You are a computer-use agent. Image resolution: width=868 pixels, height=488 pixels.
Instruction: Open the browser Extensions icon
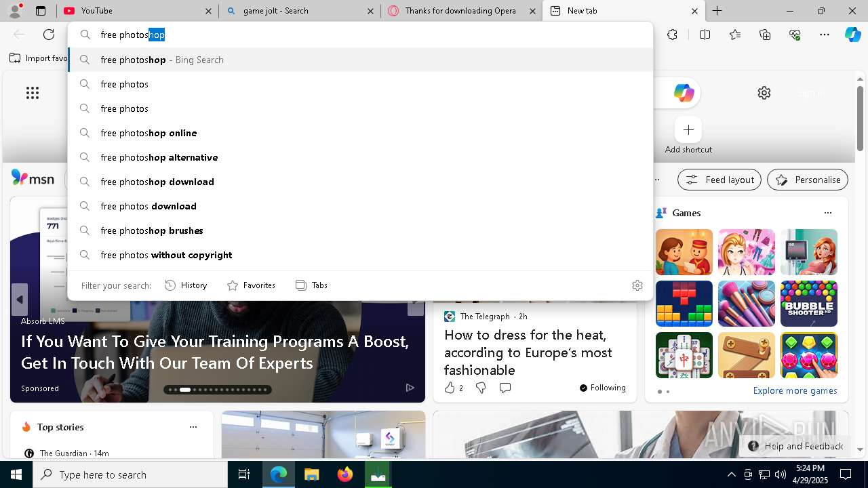(x=672, y=35)
